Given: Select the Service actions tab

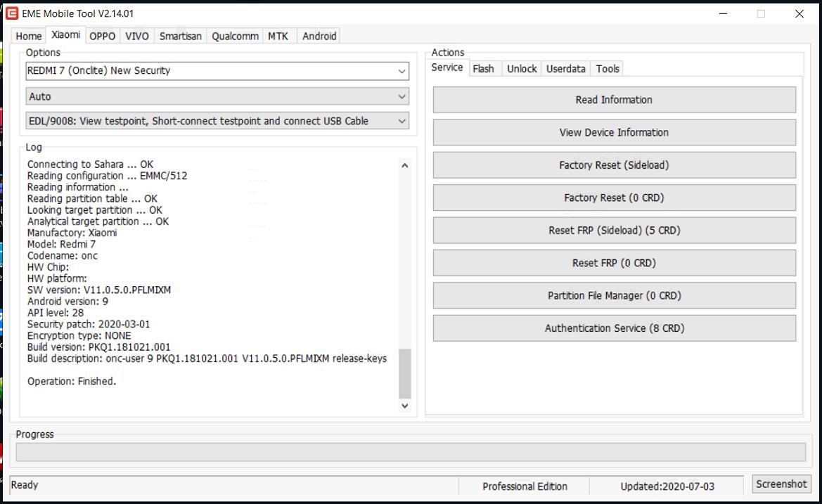Looking at the screenshot, I should point(447,67).
